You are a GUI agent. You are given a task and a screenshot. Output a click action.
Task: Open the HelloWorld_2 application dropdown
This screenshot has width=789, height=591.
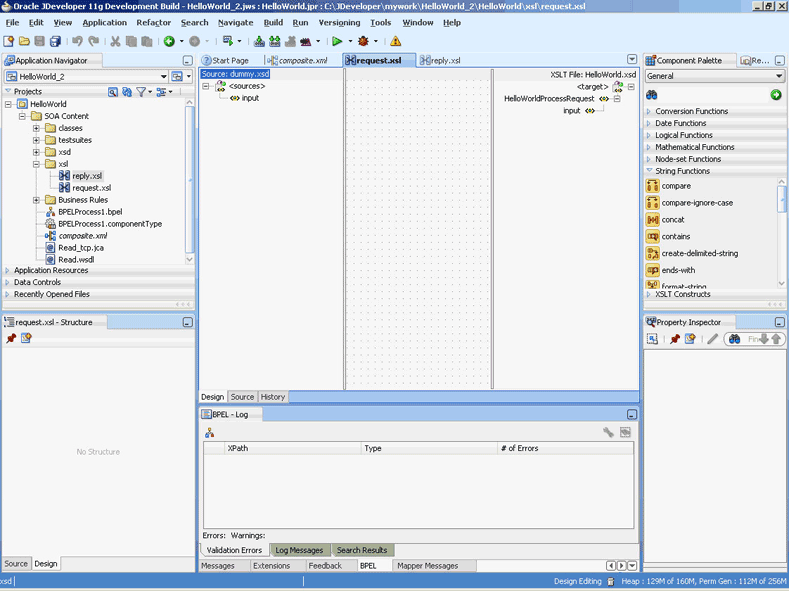pos(163,77)
